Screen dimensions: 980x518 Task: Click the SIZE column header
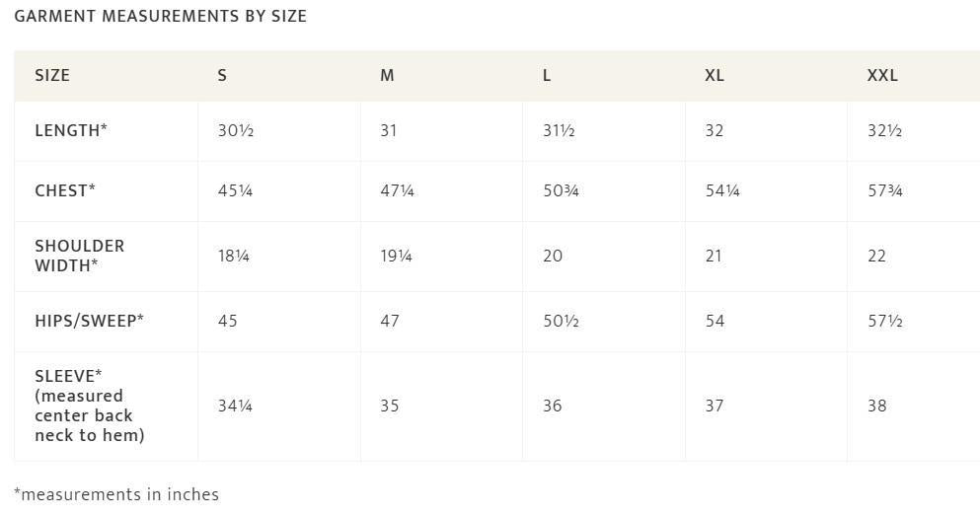[52, 76]
